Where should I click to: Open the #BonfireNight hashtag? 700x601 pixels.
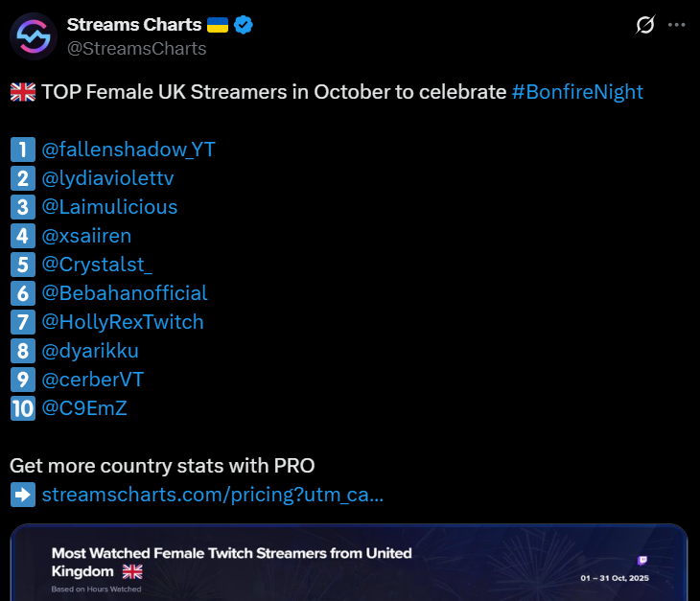577,92
